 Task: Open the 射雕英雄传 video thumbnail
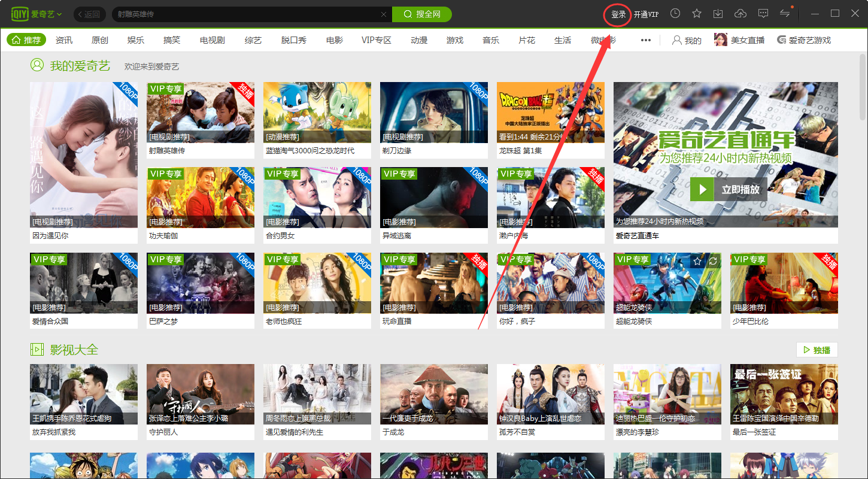(201, 113)
